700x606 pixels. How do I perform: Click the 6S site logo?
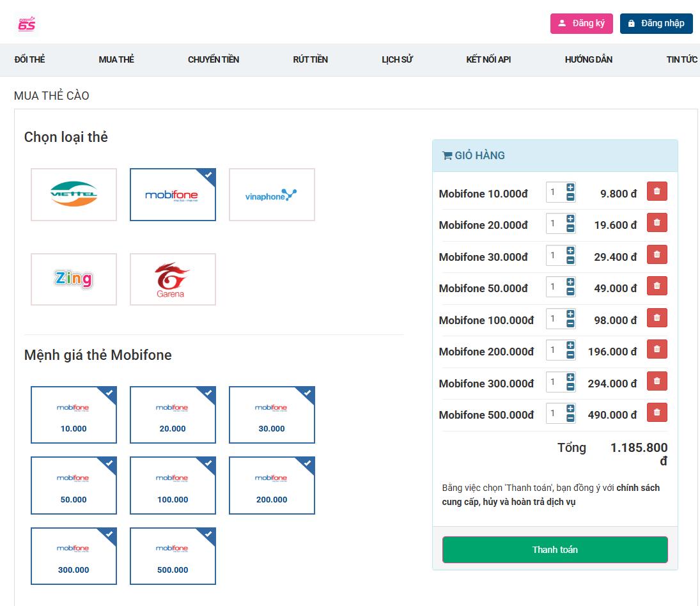tap(26, 23)
